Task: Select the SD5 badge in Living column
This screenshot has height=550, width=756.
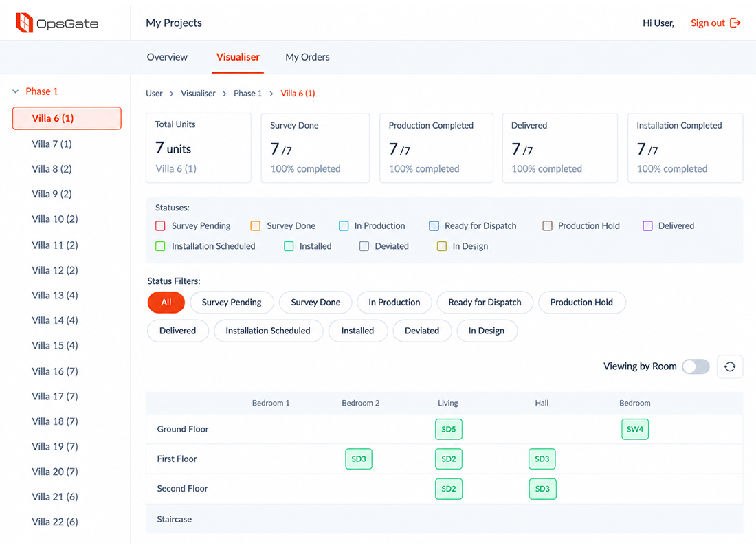Action: [448, 430]
